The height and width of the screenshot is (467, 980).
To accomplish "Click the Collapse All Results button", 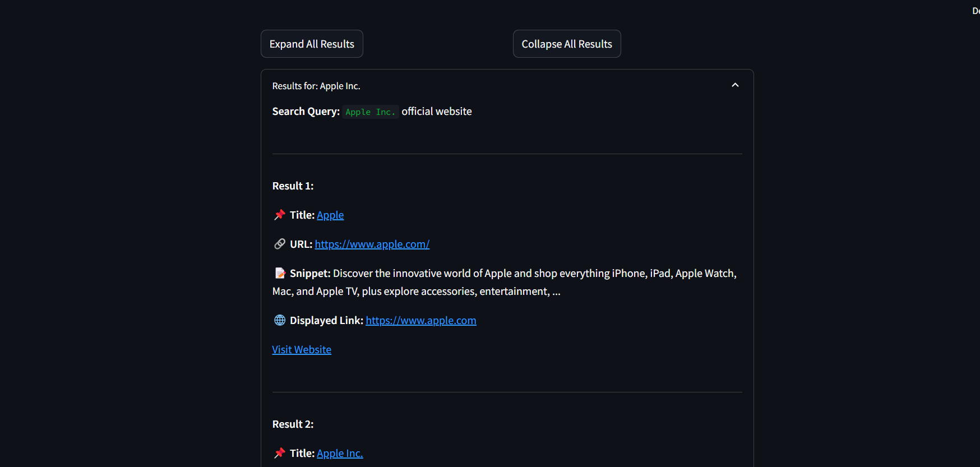I will coord(567,44).
